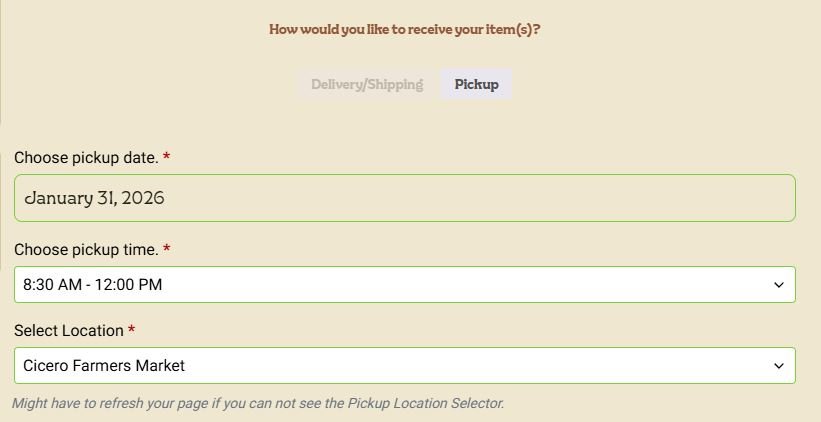Click the 8:30 AM - 12:00 PM value
The image size is (821, 422).
coord(92,285)
